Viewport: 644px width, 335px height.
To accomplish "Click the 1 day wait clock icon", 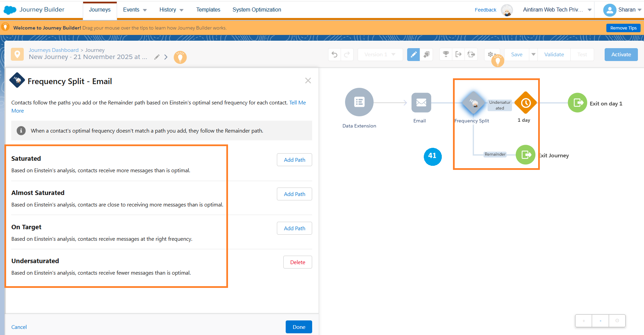I will [526, 103].
